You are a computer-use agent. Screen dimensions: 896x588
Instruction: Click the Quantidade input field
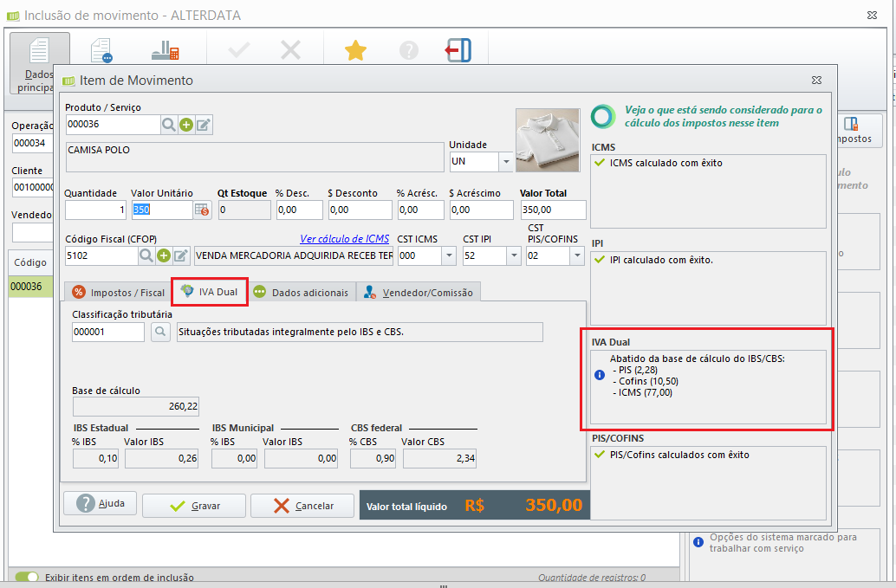(x=95, y=210)
